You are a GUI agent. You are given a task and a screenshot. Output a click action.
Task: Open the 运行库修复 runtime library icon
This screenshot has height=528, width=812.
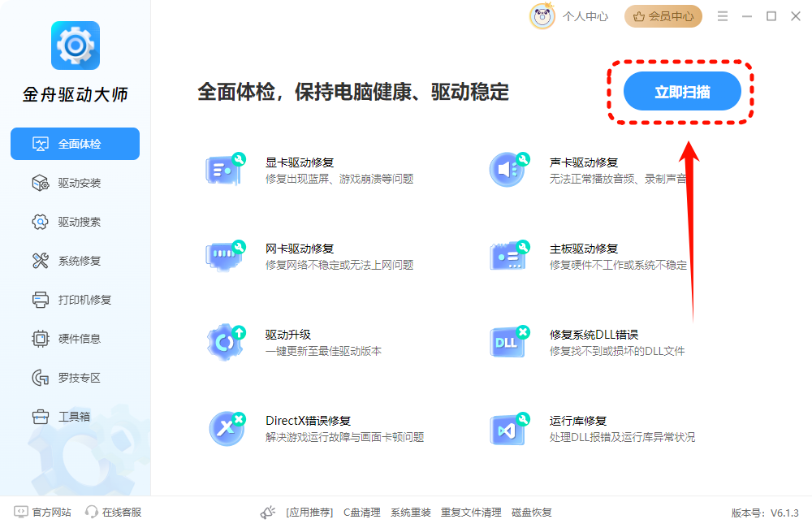(509, 427)
